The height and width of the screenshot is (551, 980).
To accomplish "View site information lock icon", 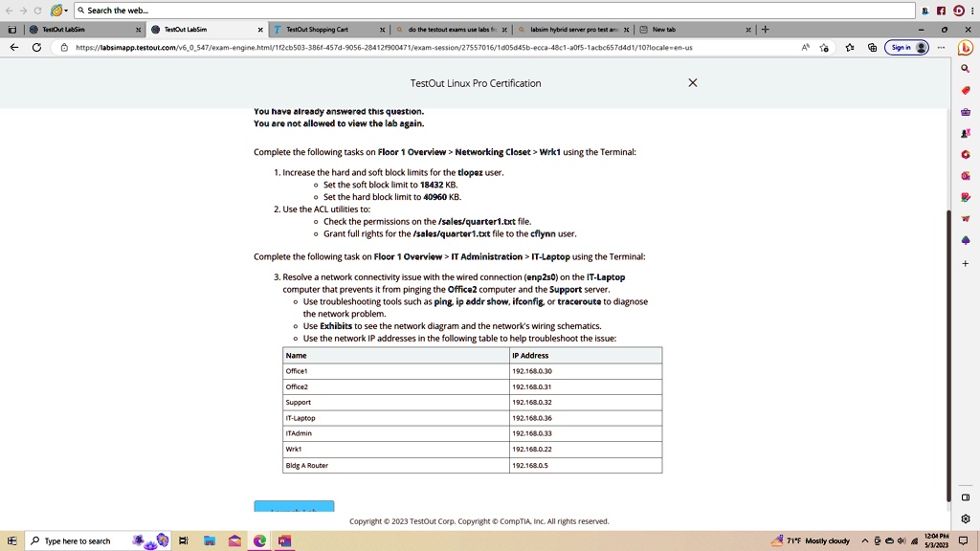I will 64,48.
